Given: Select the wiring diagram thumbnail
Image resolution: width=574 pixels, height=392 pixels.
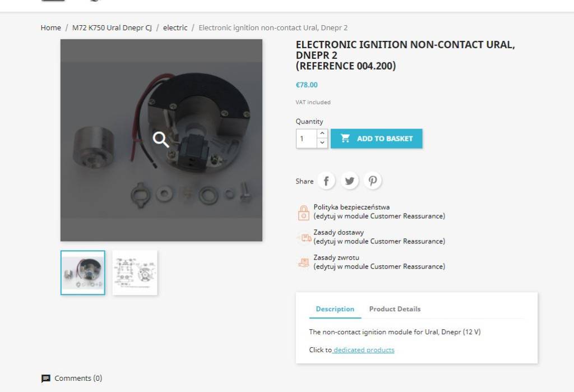Looking at the screenshot, I should coord(135,273).
